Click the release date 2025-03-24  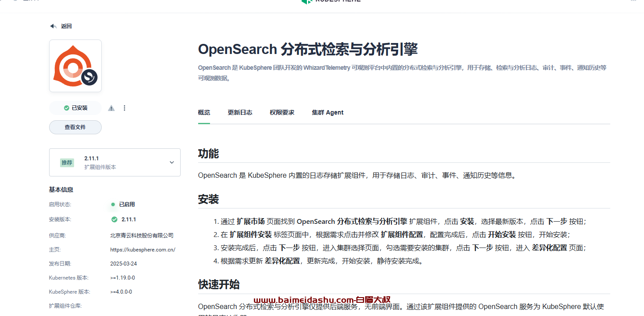click(x=124, y=264)
